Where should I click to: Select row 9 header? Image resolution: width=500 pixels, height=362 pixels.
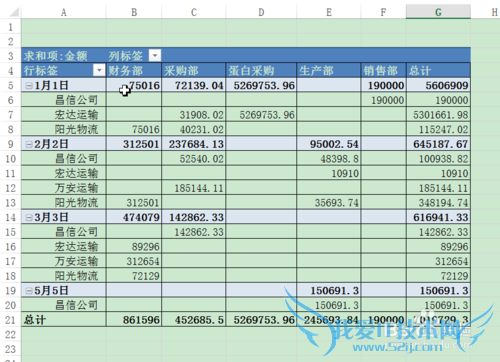(11, 144)
